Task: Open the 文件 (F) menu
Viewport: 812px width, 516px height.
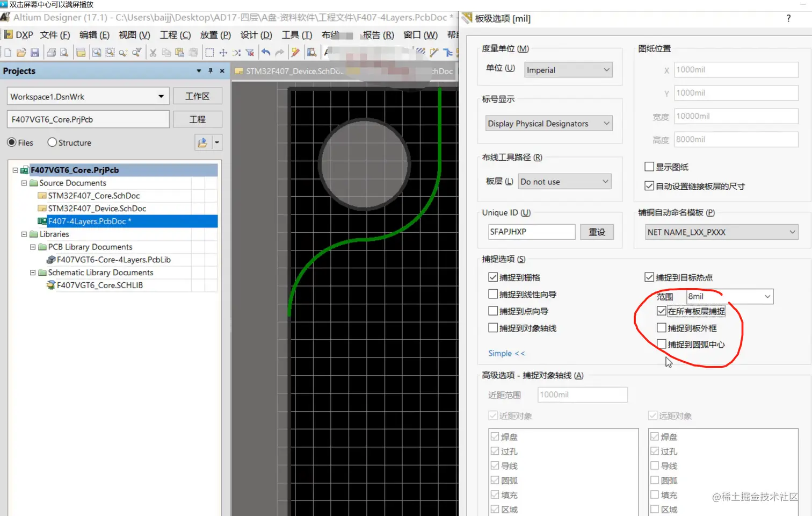Action: click(x=55, y=35)
